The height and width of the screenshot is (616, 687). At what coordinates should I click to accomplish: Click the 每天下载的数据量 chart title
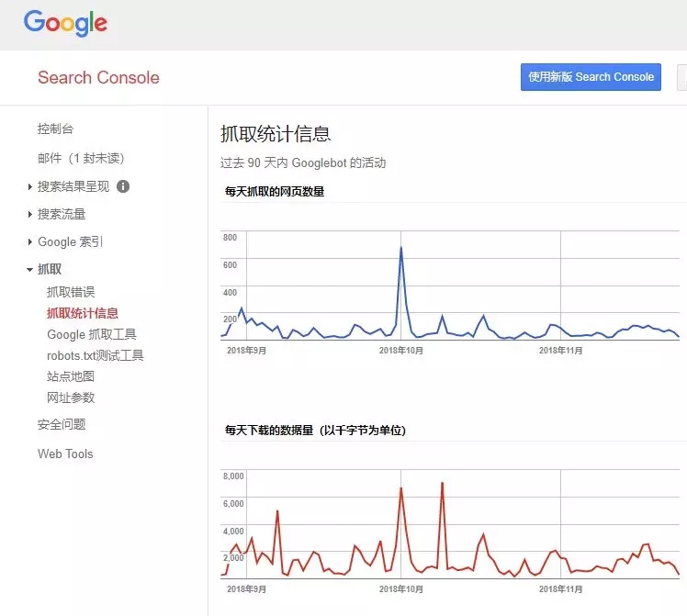[x=315, y=430]
